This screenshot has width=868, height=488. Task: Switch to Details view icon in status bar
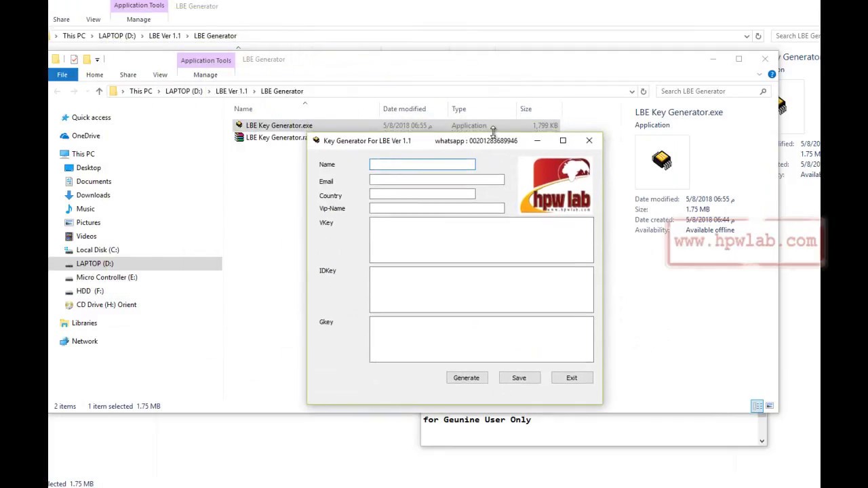point(757,406)
